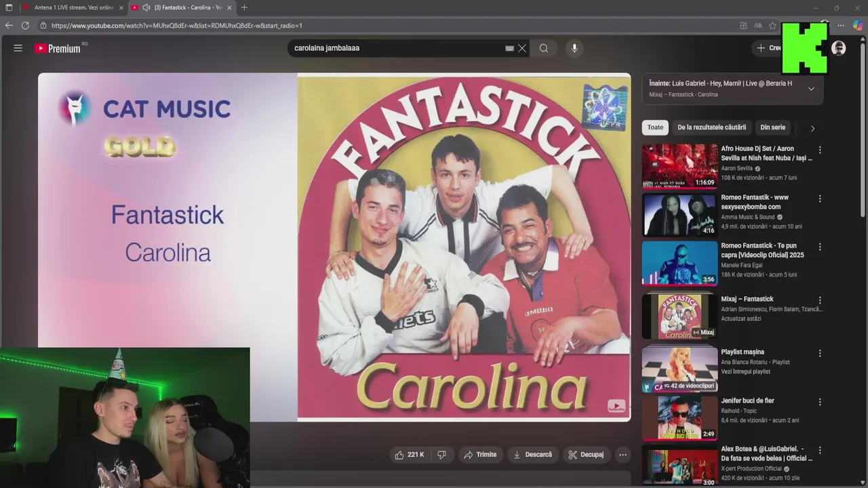Clear the search text with the X
Viewport: 868px width, 488px height.
[x=522, y=48]
